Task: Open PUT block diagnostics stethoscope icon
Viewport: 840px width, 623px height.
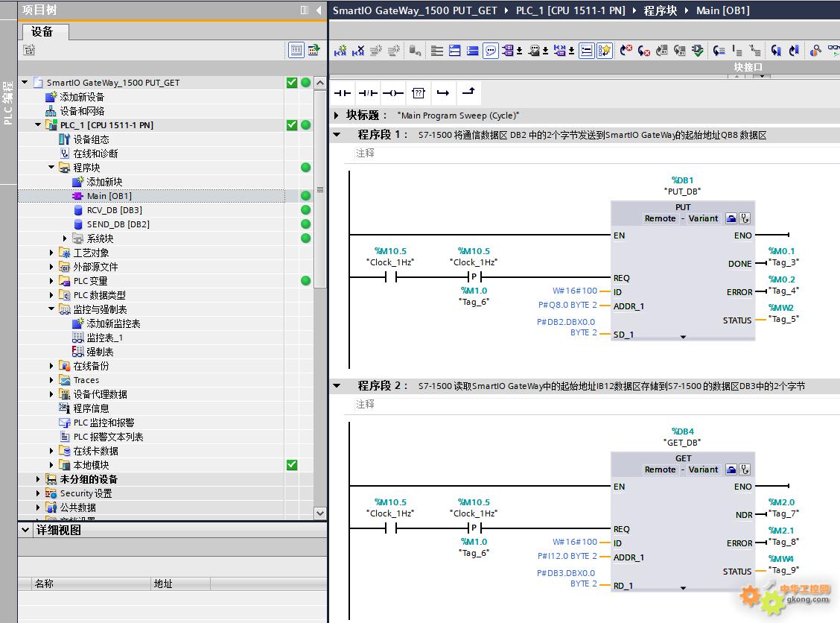Action: pyautogui.click(x=745, y=218)
